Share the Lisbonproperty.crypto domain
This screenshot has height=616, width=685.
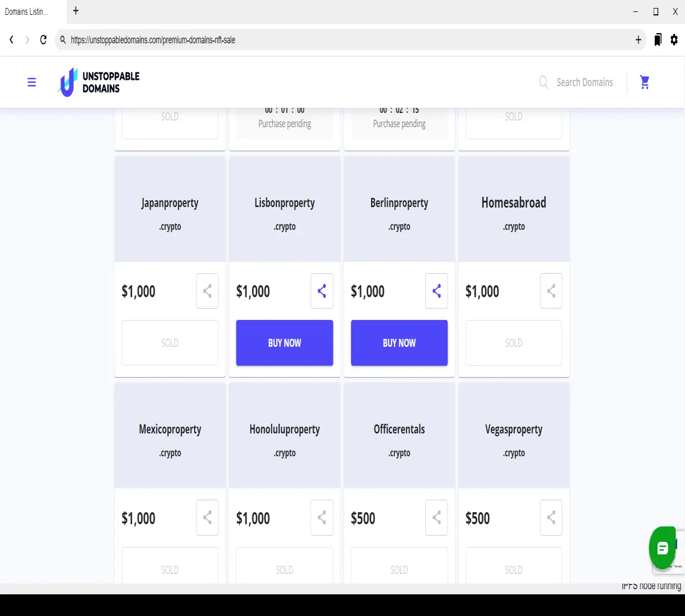pos(322,291)
